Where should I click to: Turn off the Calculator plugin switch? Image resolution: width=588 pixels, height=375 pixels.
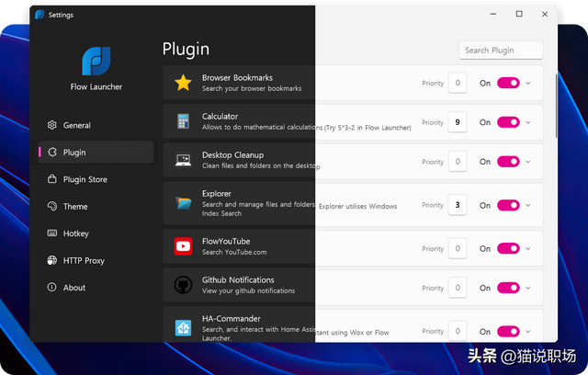(508, 122)
